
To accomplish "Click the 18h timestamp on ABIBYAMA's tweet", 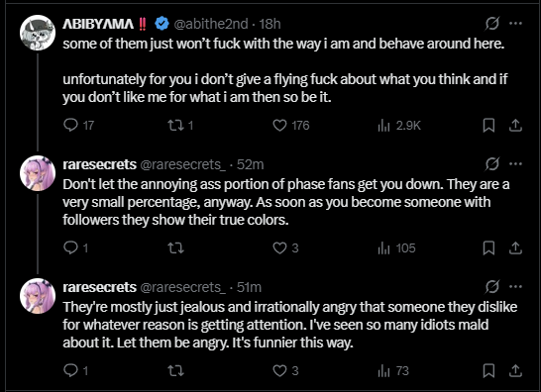I will tap(270, 24).
